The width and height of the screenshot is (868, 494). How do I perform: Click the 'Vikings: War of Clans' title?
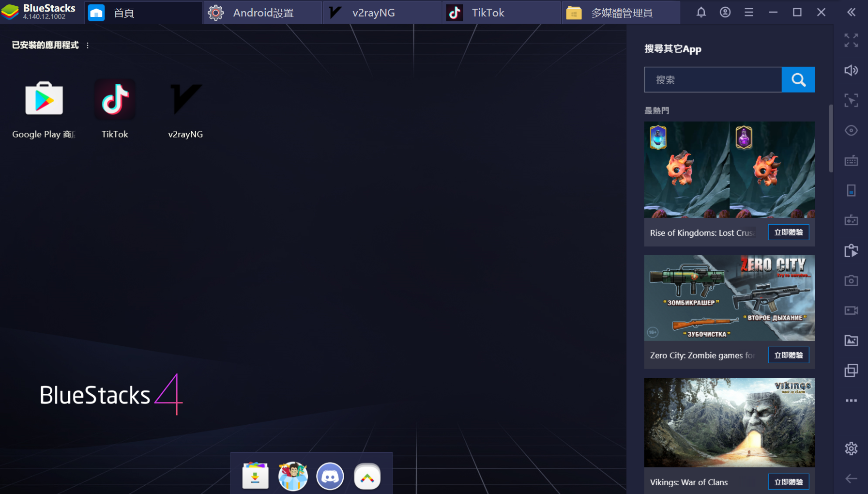(689, 482)
